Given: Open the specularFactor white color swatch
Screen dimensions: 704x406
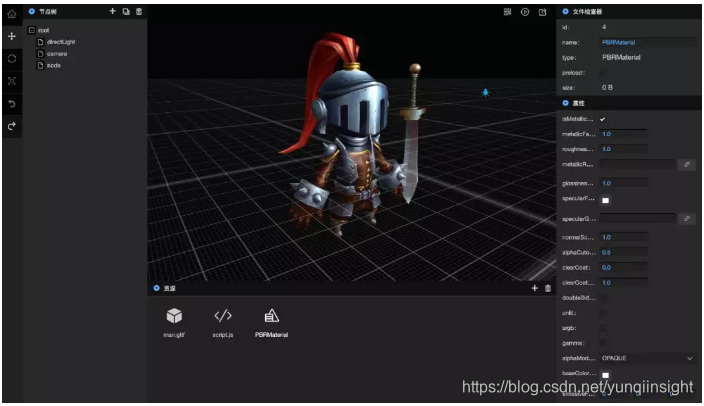Looking at the screenshot, I should click(605, 200).
